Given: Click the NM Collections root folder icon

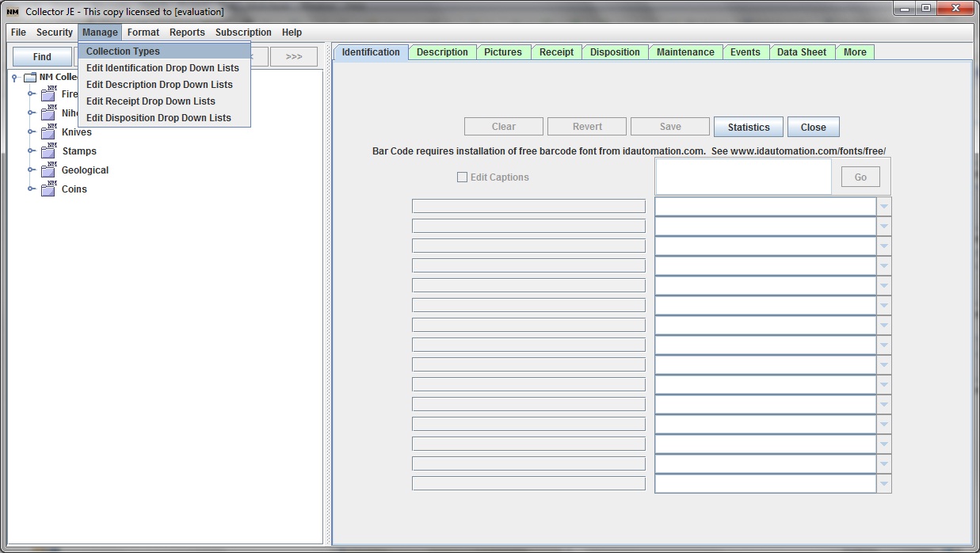Looking at the screenshot, I should tap(30, 78).
